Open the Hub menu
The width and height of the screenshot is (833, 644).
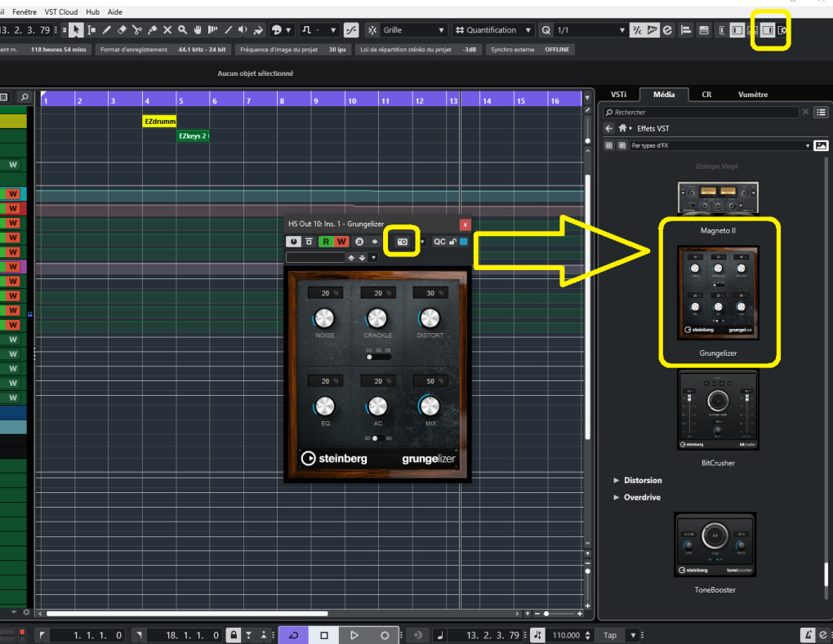[x=93, y=11]
